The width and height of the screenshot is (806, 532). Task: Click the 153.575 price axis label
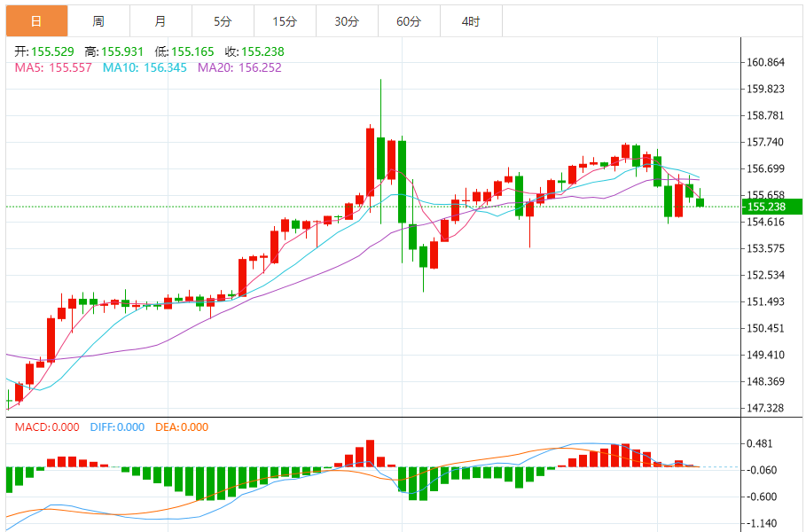(765, 249)
